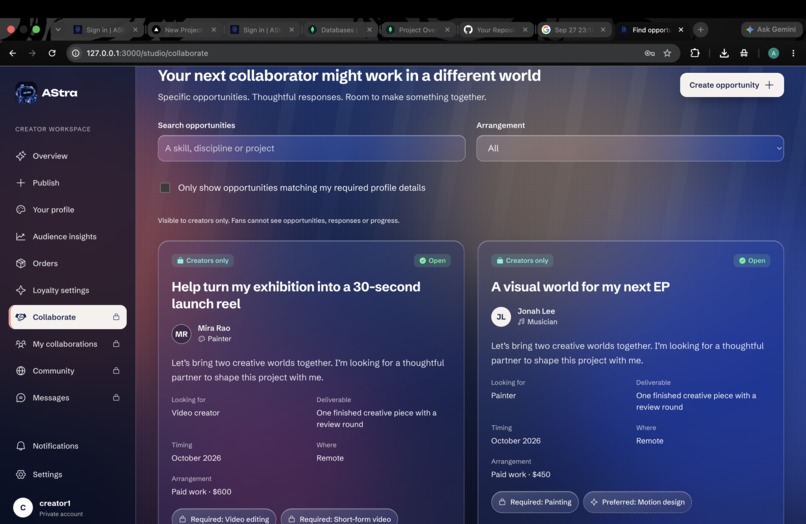Click the incognito-style icon in toolbar

(744, 53)
